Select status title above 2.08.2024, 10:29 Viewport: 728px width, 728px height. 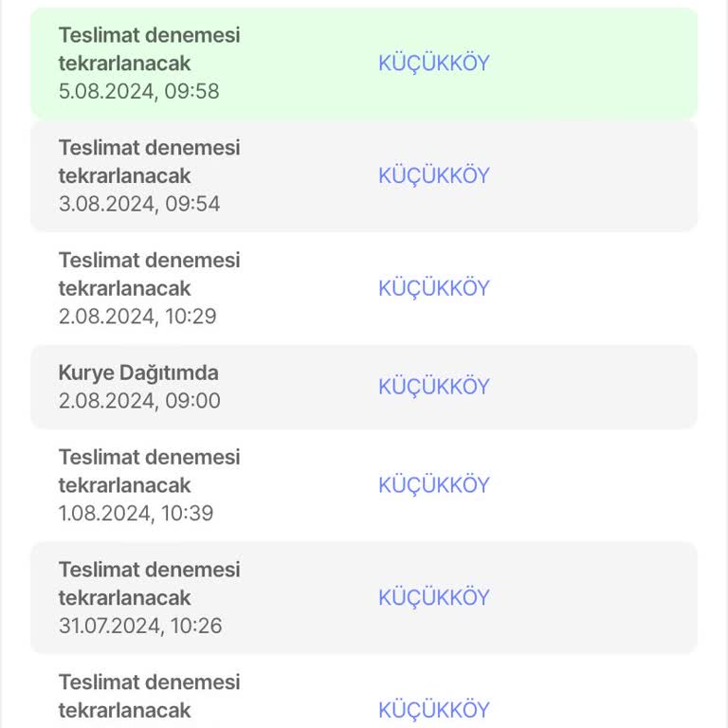point(149,274)
